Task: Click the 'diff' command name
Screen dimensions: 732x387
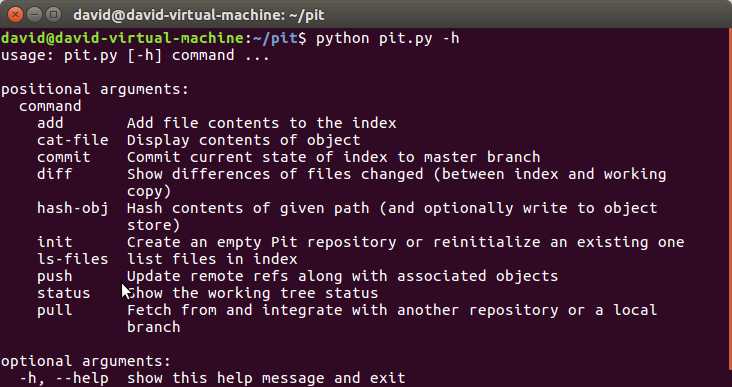Action: (55, 174)
